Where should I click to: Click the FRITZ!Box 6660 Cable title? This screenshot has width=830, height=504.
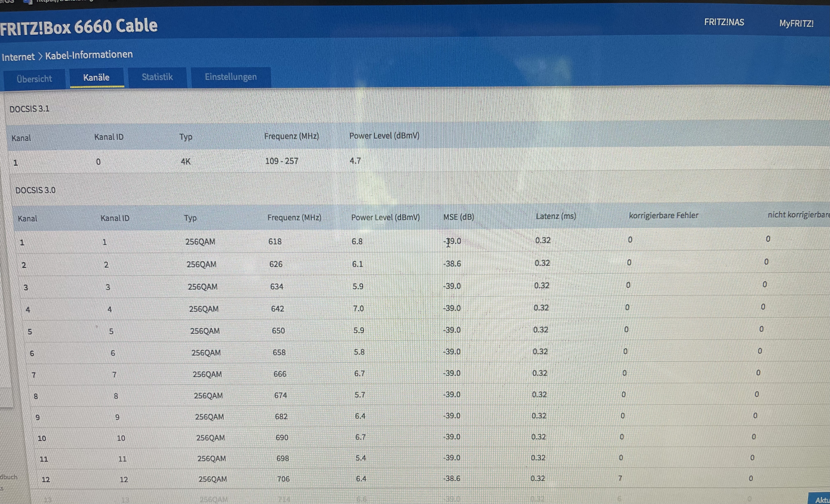(79, 27)
